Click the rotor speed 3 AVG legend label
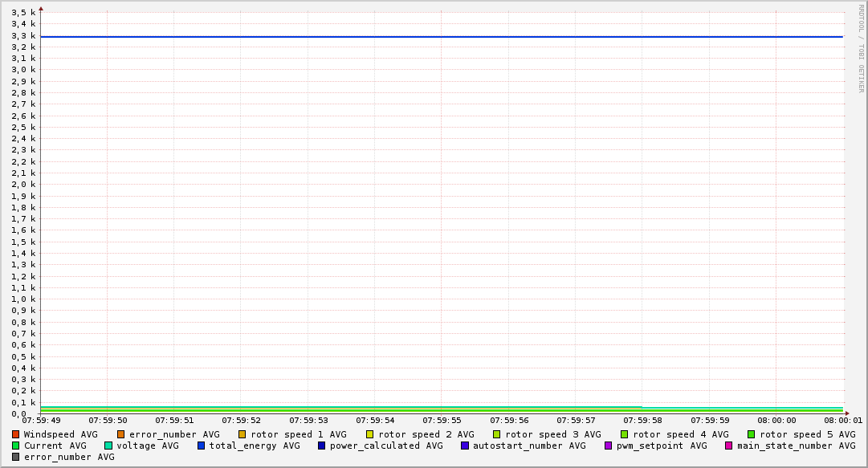 point(552,434)
